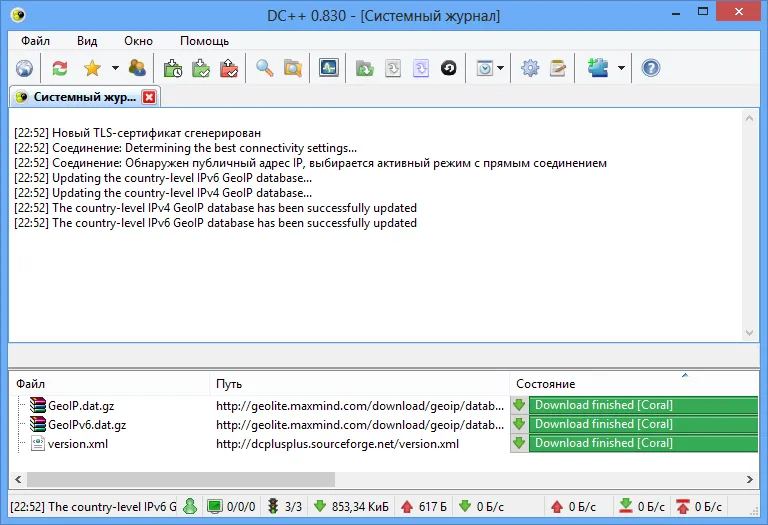This screenshot has height=525, width=768.
Task: Click the log line about TLS-сертификат
Action: [x=138, y=133]
